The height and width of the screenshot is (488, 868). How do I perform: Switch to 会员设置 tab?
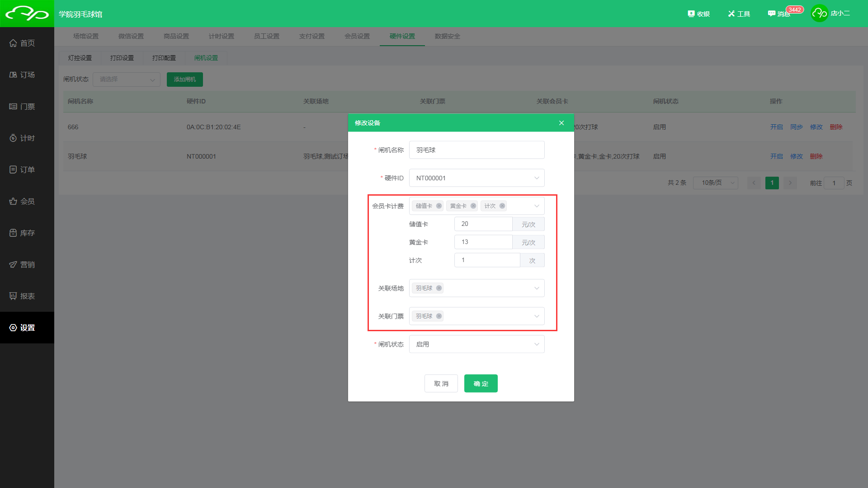(x=357, y=36)
